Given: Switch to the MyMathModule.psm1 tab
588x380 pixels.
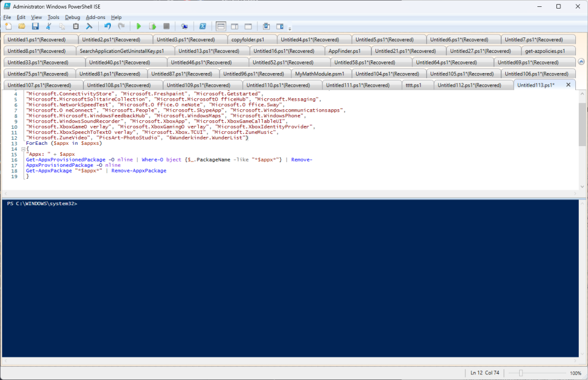Looking at the screenshot, I should coord(320,73).
